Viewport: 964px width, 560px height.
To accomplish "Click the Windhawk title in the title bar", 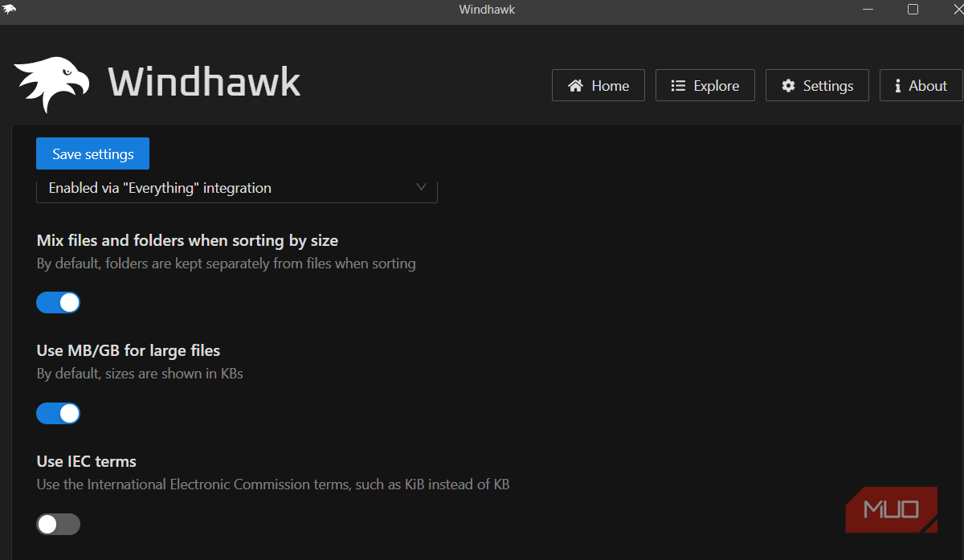I will point(487,10).
